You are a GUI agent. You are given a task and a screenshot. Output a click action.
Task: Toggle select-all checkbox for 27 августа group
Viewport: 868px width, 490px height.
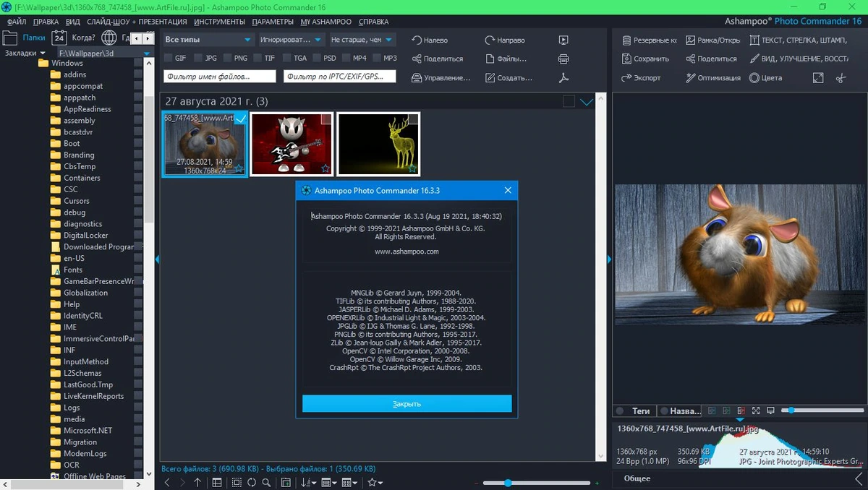pos(569,102)
